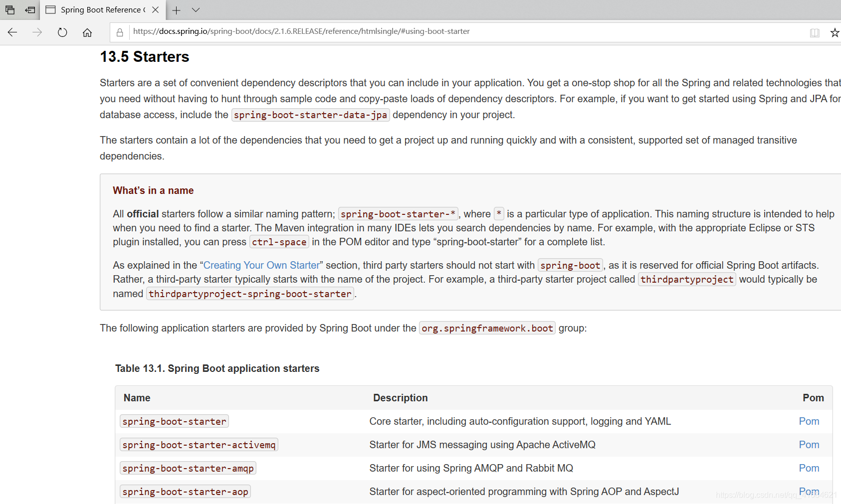Add page to favorites star

(835, 33)
